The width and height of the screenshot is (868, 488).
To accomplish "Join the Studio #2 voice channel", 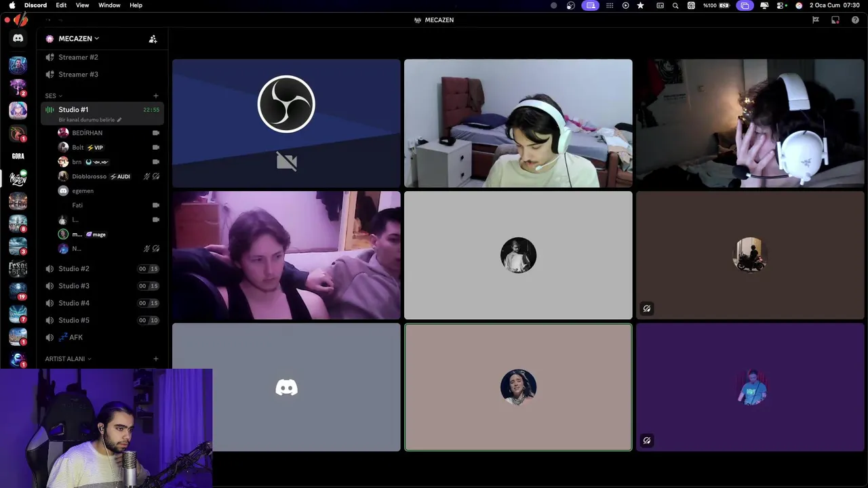I will pyautogui.click(x=102, y=268).
